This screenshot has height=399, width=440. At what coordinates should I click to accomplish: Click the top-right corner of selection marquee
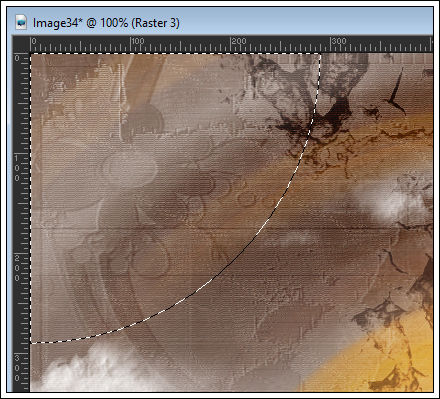[x=321, y=53]
